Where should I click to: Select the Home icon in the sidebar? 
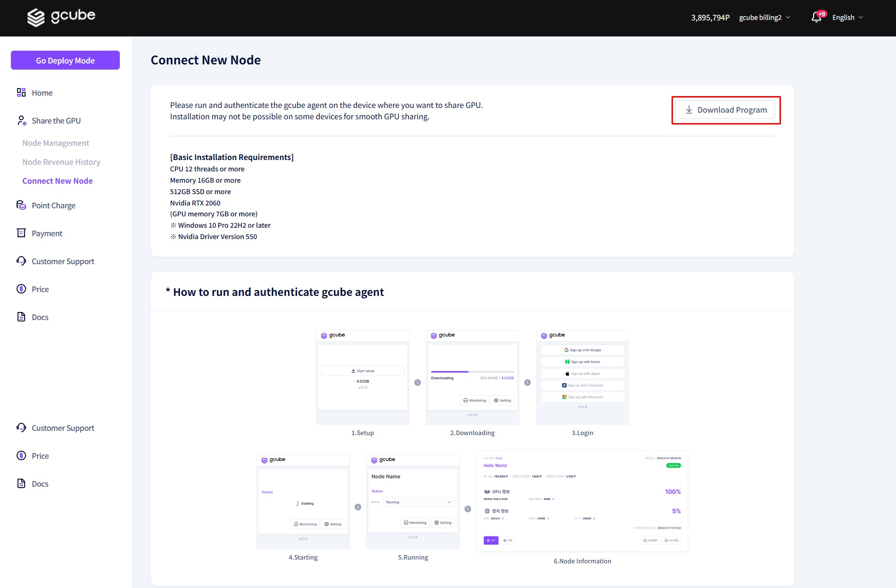coord(21,92)
